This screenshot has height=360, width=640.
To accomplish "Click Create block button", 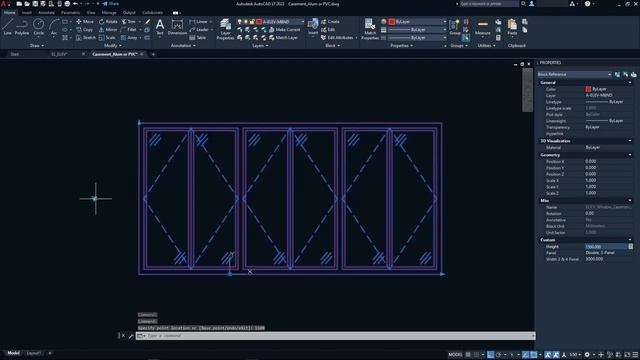I will (x=330, y=22).
